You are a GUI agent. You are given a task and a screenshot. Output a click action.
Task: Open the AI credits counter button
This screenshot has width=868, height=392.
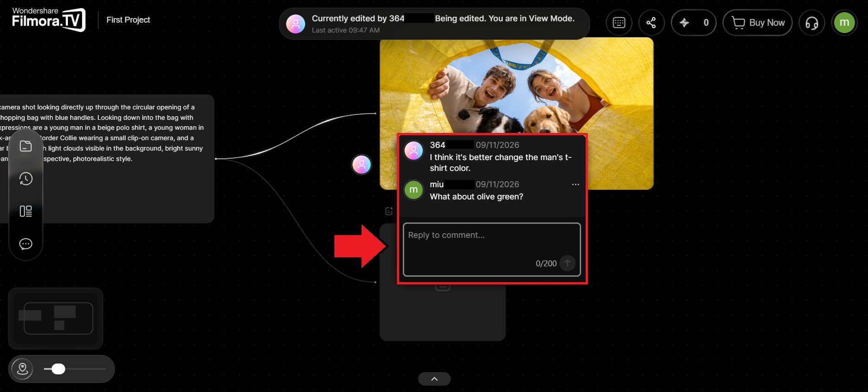click(693, 23)
